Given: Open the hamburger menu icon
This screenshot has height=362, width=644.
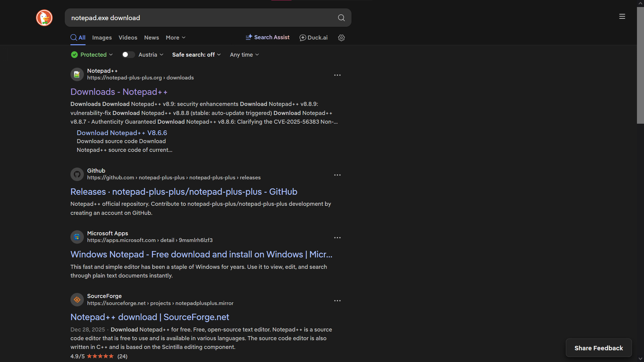Looking at the screenshot, I should coord(622,16).
